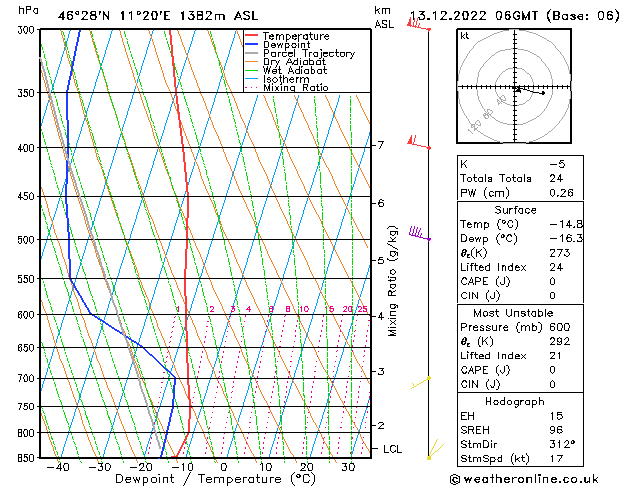Click the pink '10' mixing ratio label
The width and height of the screenshot is (629, 486).
tap(304, 309)
